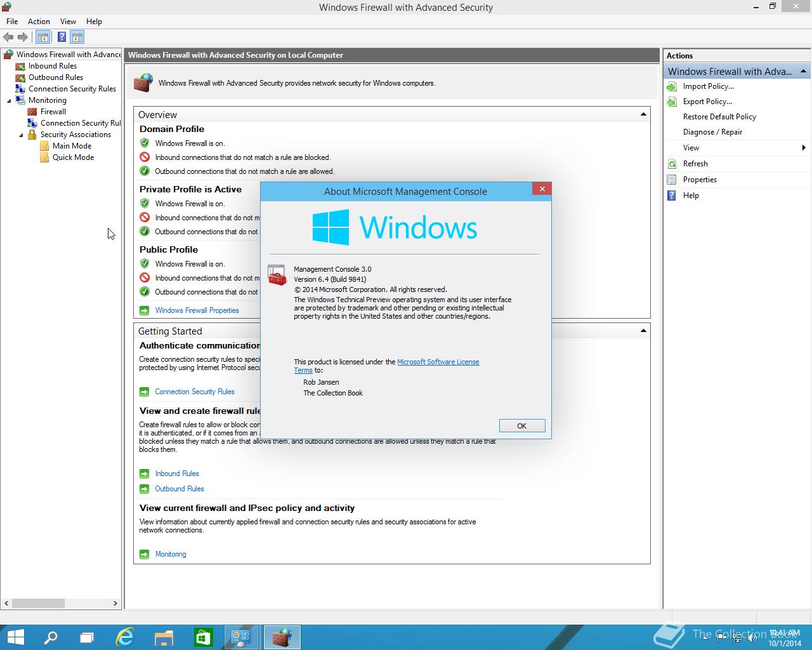
Task: Click the Outbound Rules link in Getting Started
Action: pyautogui.click(x=180, y=489)
